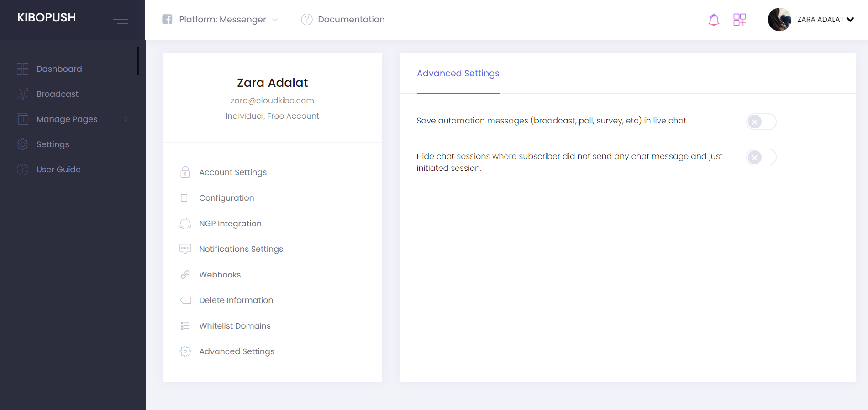
Task: Click the Documentation question mark icon
Action: click(x=307, y=20)
